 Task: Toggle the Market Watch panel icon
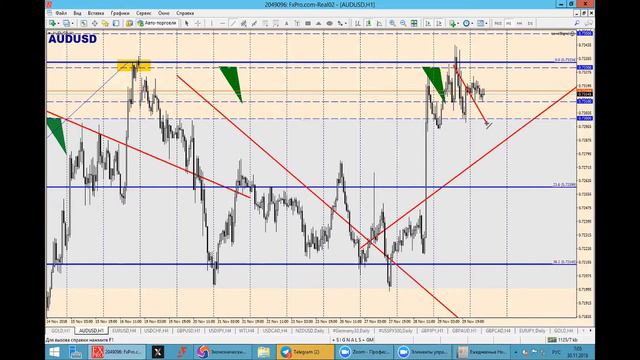point(84,23)
